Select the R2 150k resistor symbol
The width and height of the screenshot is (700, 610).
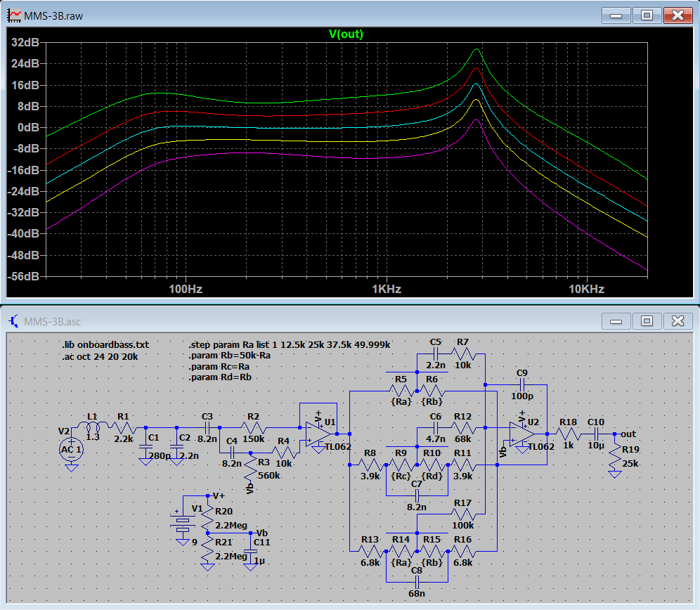[x=253, y=427]
